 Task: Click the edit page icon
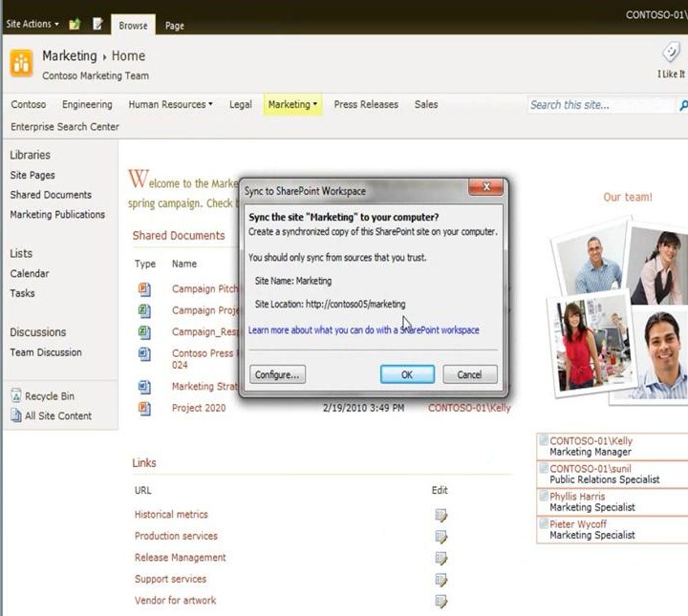(x=97, y=24)
